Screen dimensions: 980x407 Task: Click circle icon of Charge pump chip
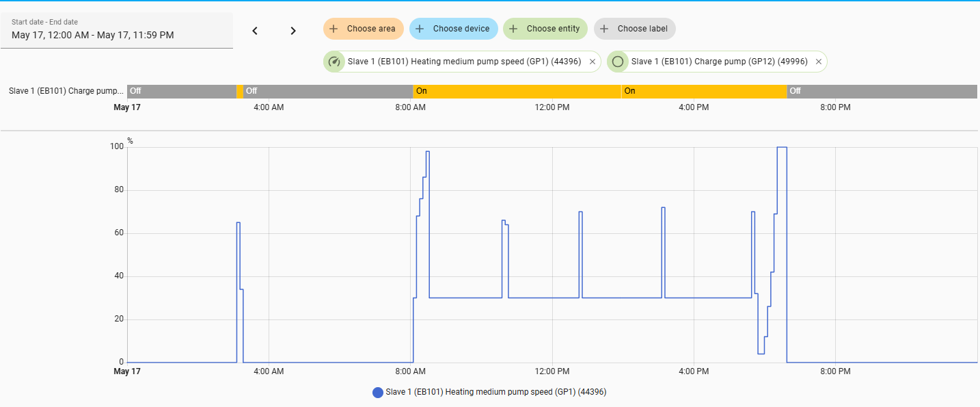point(618,62)
